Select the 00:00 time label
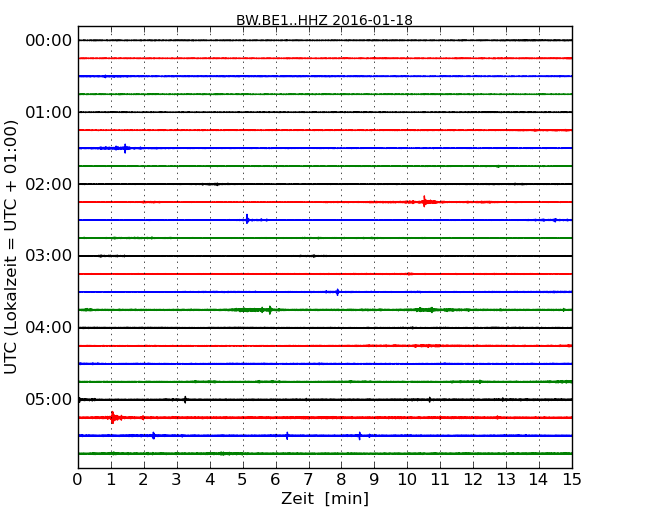Screen dimensions: 650x520 (49, 41)
